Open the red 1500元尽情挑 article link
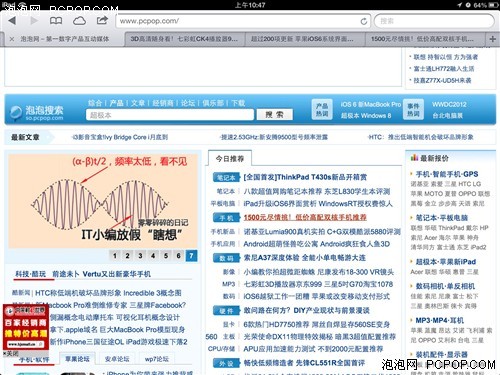The width and height of the screenshot is (500, 375). 305,217
